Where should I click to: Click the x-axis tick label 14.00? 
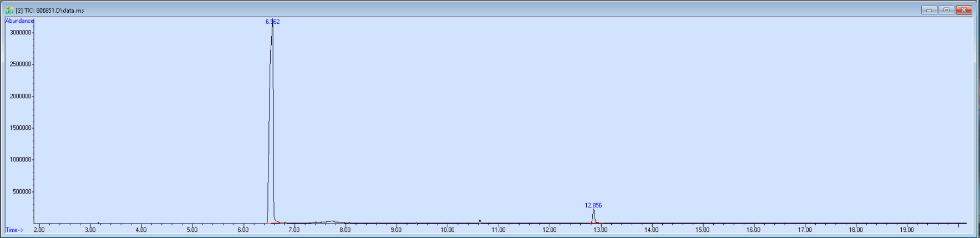652,230
